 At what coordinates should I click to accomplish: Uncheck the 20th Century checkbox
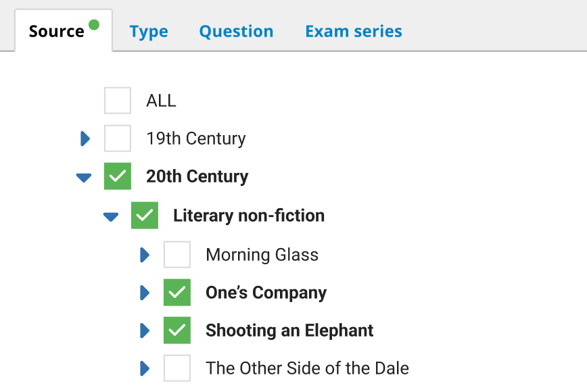118,176
